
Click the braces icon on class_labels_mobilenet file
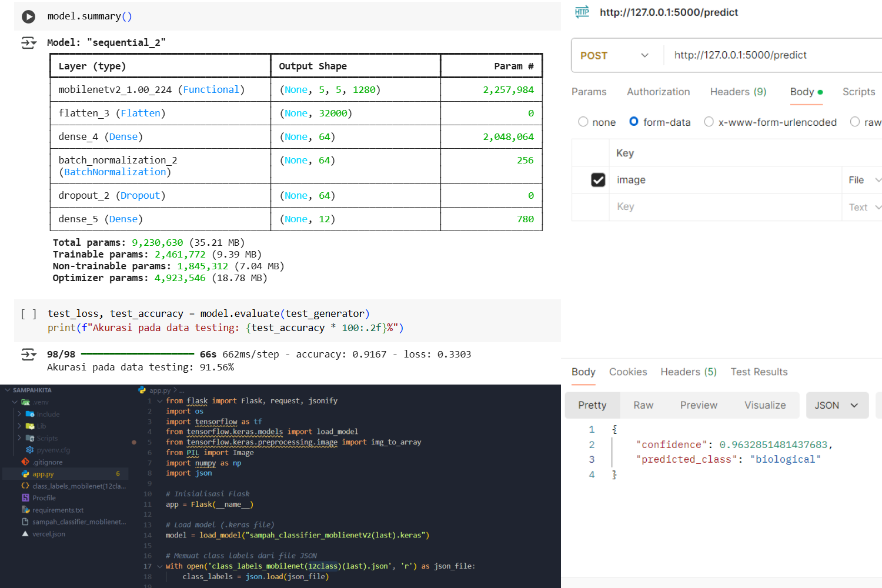coord(25,486)
